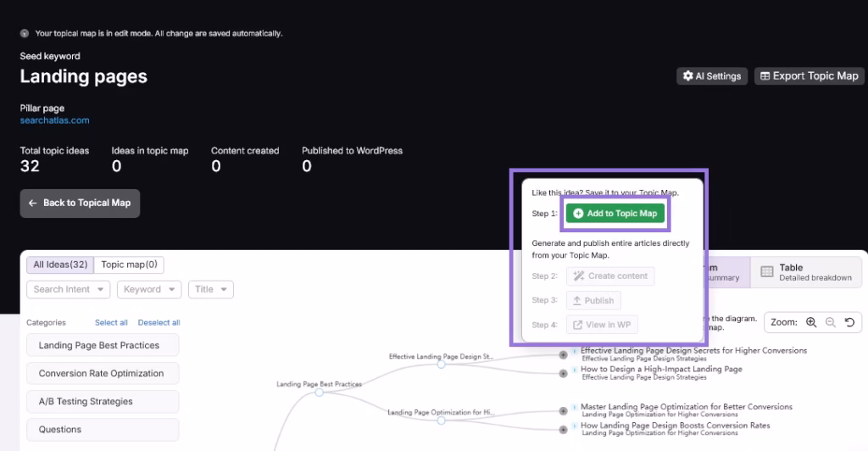Click the plus icon beside 'Master Landing Page Optimization for Better Conversions'
Viewport: 868px width, 451px height.
[563, 409]
